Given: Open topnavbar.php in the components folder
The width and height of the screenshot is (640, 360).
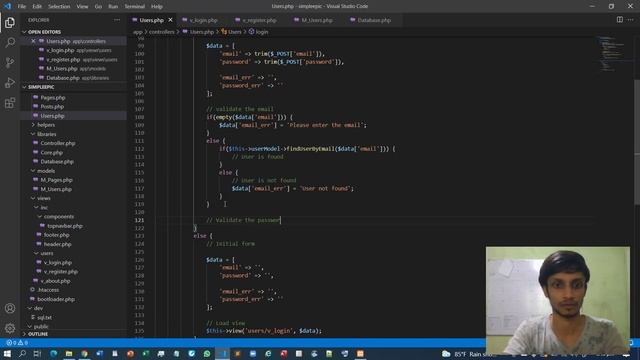Looking at the screenshot, I should 64,226.
